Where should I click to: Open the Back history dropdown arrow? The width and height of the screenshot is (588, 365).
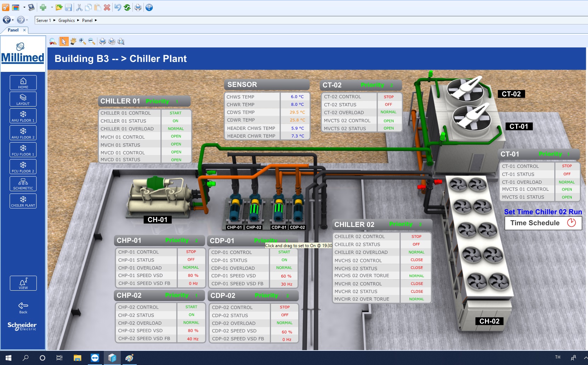coord(13,20)
